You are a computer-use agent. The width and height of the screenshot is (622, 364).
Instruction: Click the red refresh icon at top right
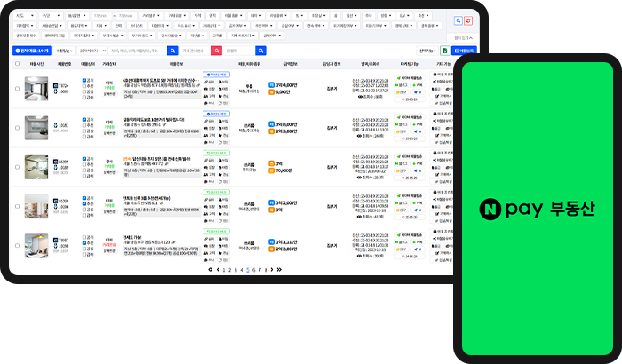[x=469, y=20]
